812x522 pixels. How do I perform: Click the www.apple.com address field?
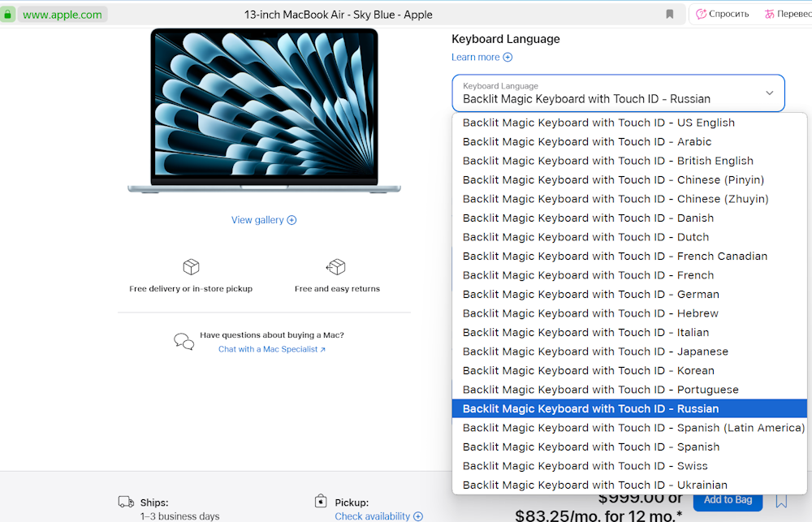pyautogui.click(x=63, y=15)
